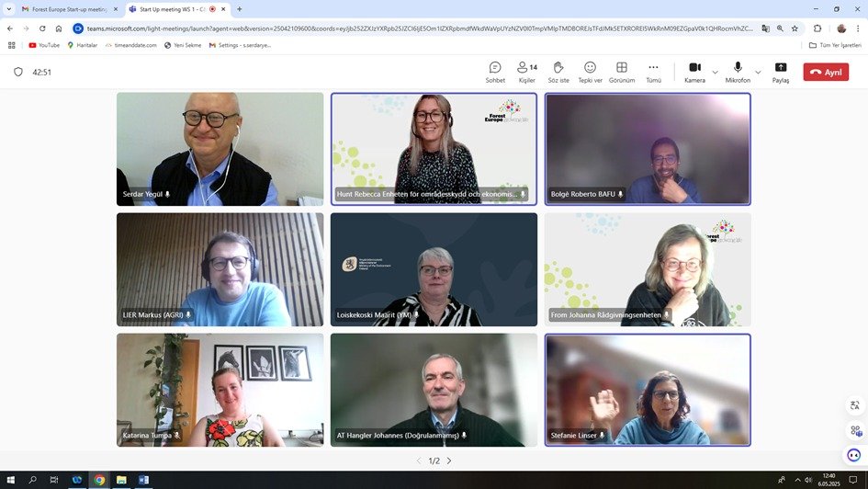Screen dimensions: 868x489
Task: Open Chrome from the taskbar
Action: 99,480
